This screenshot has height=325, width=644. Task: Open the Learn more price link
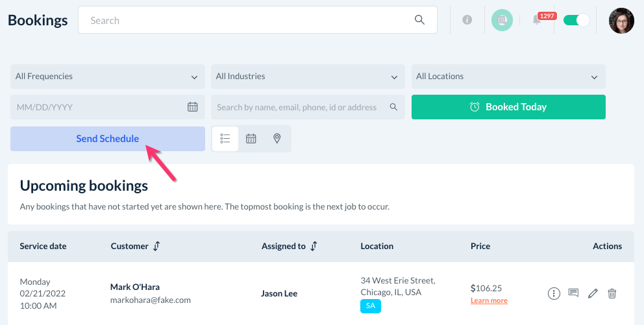tap(489, 301)
